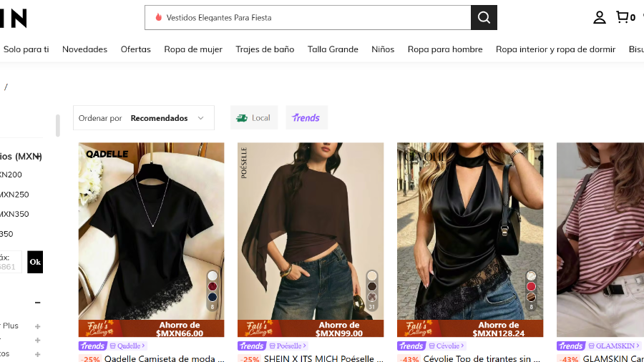Open Trajes de baño menu
Image resolution: width=644 pixels, height=362 pixels.
coord(265,49)
